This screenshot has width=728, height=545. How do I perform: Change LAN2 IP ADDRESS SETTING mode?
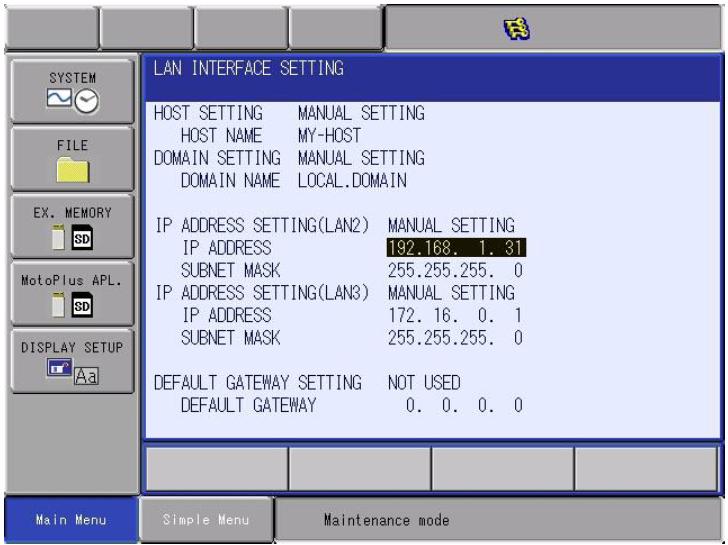tap(451, 226)
